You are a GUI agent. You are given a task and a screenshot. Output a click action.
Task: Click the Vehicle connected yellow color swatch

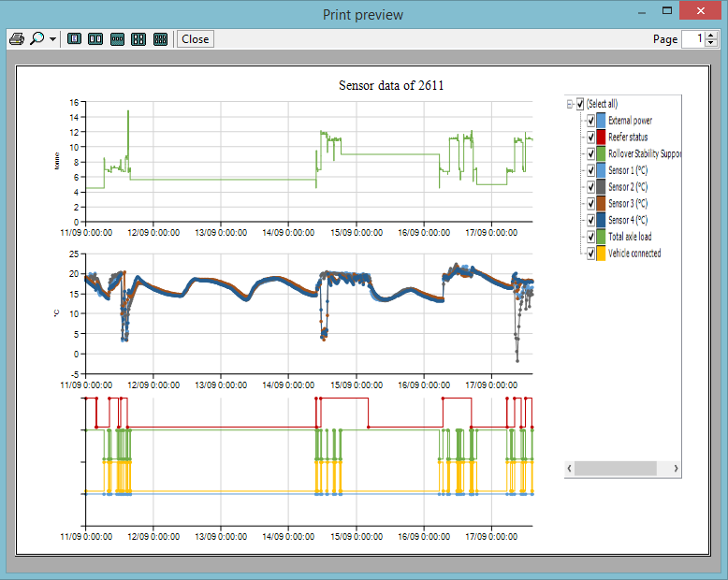[x=601, y=254]
